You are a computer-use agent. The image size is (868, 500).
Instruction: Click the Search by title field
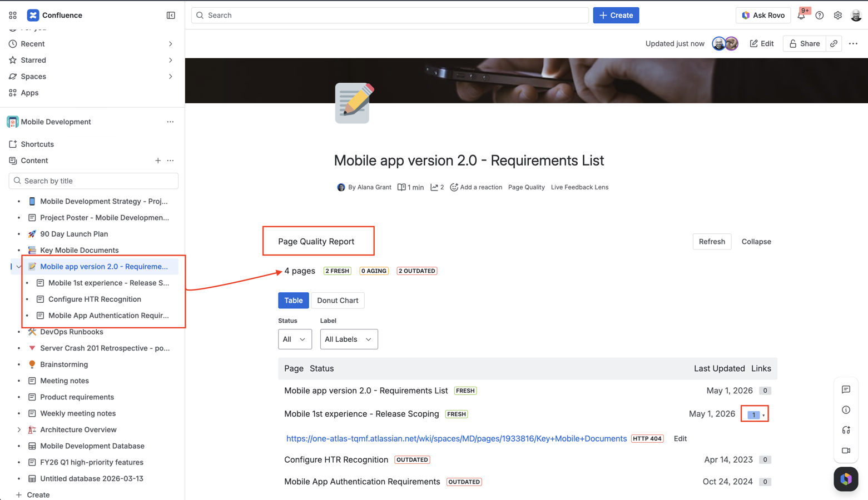93,181
